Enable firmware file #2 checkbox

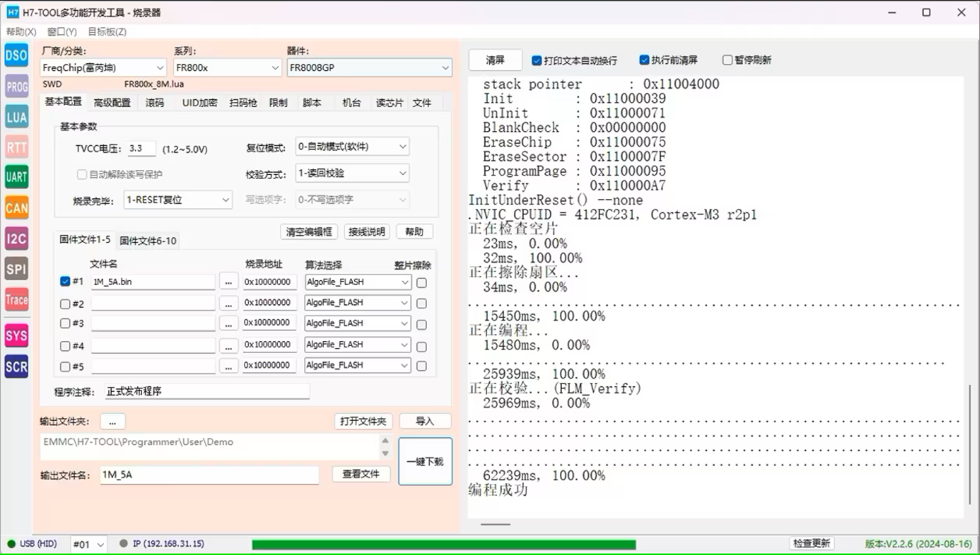tap(66, 304)
